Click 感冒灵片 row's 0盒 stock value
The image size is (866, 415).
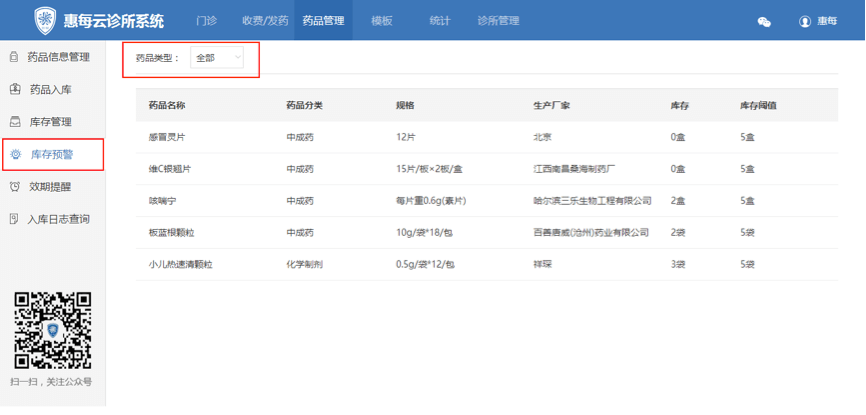coord(678,137)
